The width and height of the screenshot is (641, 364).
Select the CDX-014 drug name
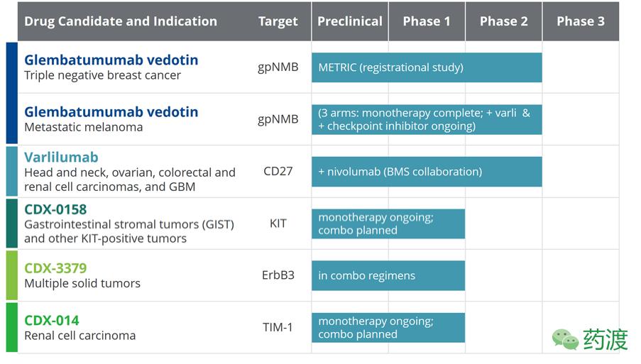click(52, 320)
